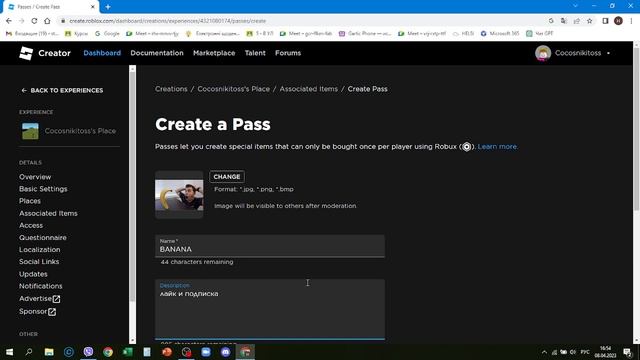
Task: Go back to experiences list
Action: click(x=62, y=90)
